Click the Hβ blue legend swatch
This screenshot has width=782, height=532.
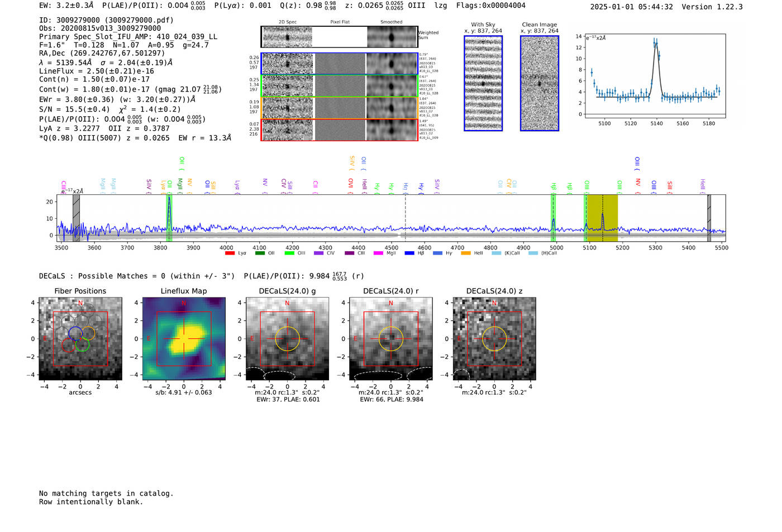tap(409, 253)
